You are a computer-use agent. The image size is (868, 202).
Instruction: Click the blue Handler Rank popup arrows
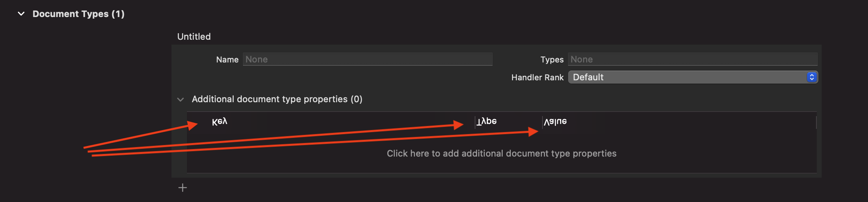point(812,77)
